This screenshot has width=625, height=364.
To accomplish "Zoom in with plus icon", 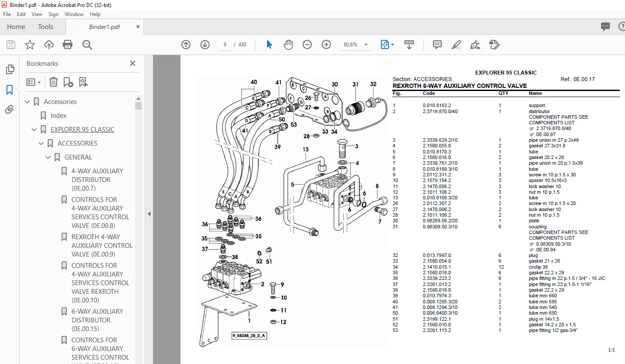I will 326,45.
